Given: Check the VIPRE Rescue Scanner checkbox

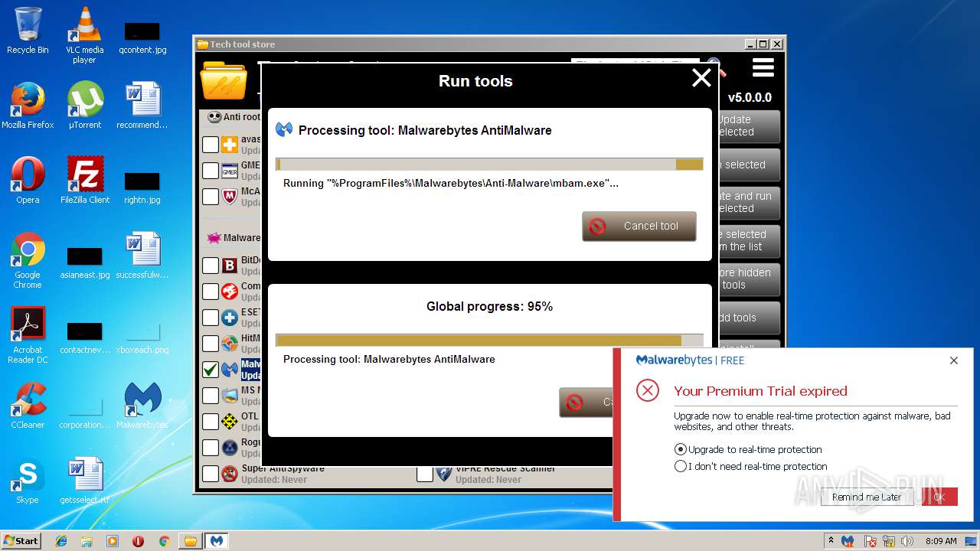Looking at the screenshot, I should point(425,474).
